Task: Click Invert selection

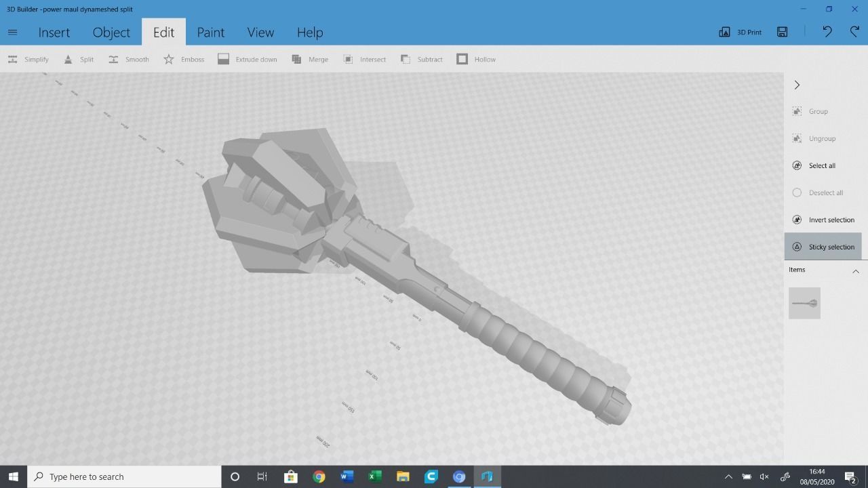Action: (x=823, y=220)
